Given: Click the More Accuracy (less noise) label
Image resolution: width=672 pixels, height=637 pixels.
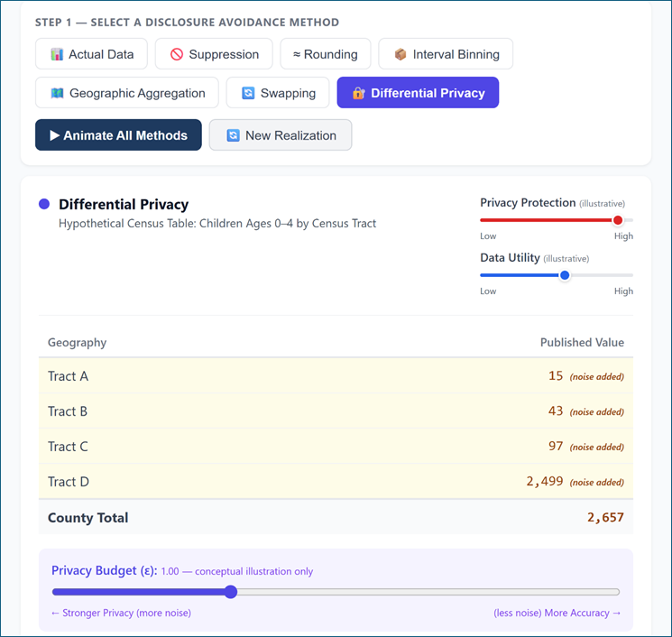Looking at the screenshot, I should pyautogui.click(x=557, y=613).
